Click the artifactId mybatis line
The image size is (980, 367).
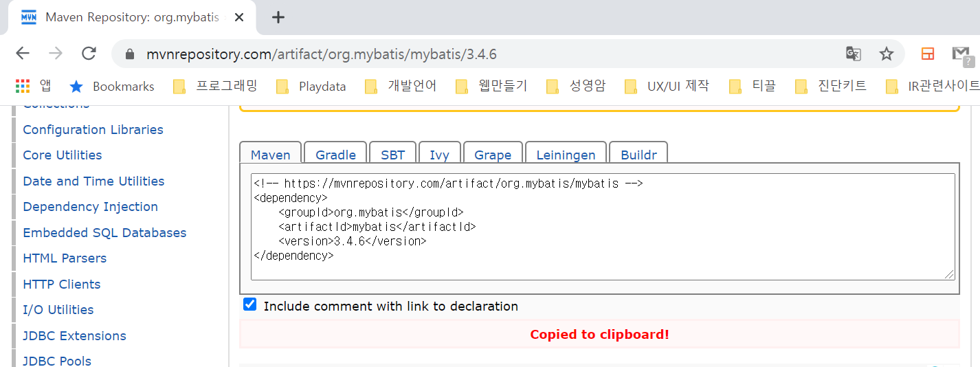pos(377,227)
